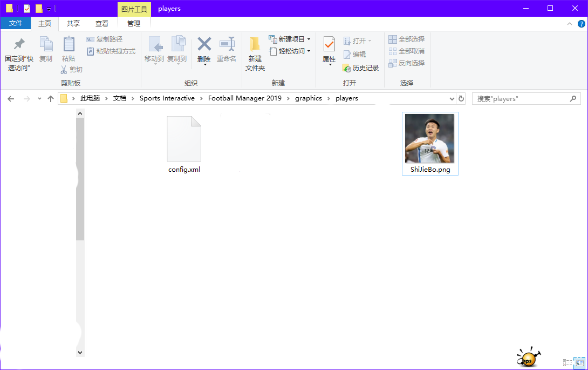Open the help question mark icon
This screenshot has height=370, width=588.
click(582, 24)
